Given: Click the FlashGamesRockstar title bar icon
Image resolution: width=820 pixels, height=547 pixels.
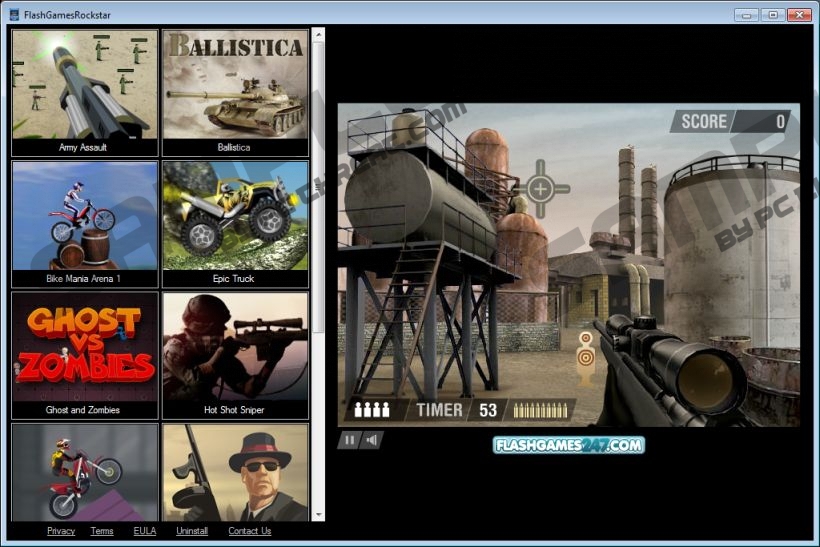Looking at the screenshot, I should [12, 14].
